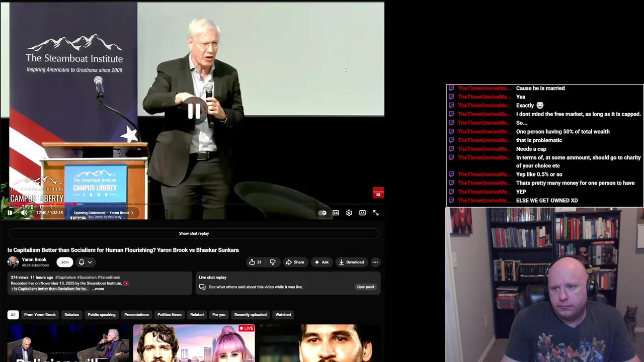Select the Watched chip
644x362 pixels.
point(283,315)
